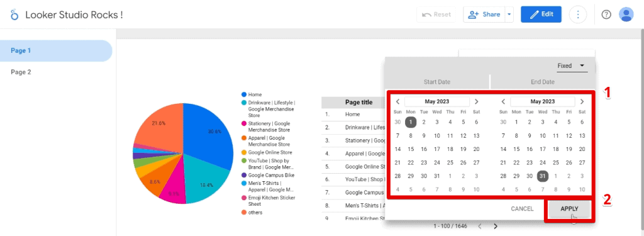The width and height of the screenshot is (644, 236).
Task: Click Emoji Kitchen Sticker Sheet legend label
Action: pyautogui.click(x=272, y=201)
